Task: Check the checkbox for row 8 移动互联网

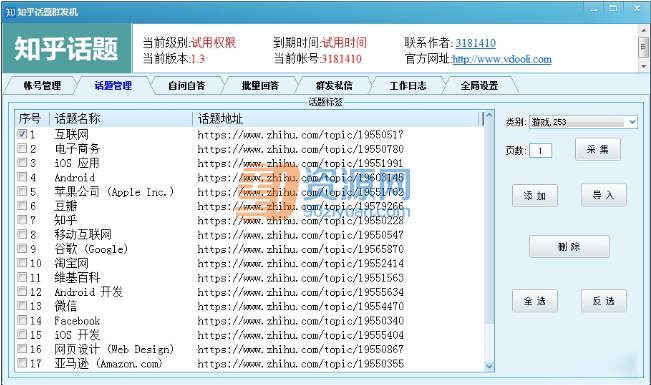Action: pyautogui.click(x=22, y=234)
